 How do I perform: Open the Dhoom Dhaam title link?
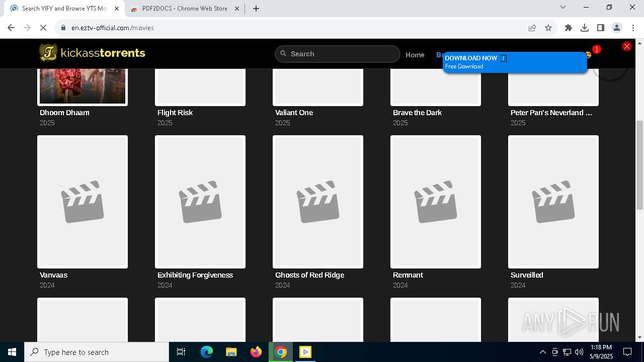coord(64,113)
